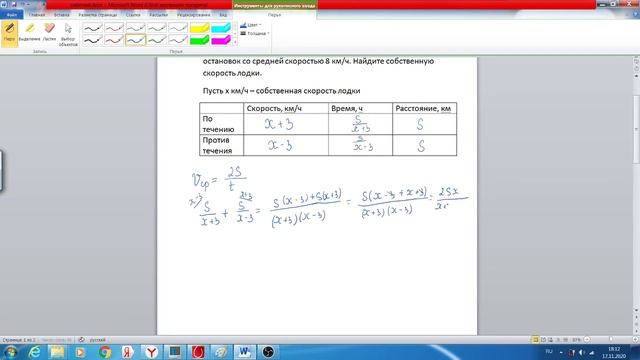Click the vertical scrollbar thumb

[x=636, y=130]
